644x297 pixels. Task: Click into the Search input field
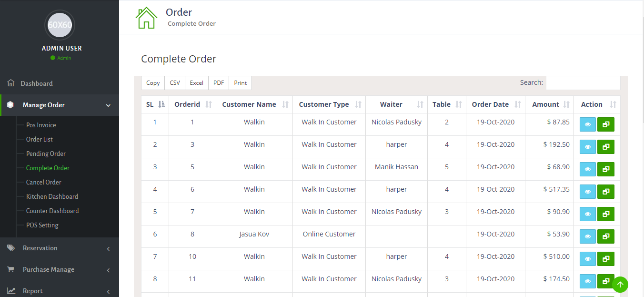(583, 83)
